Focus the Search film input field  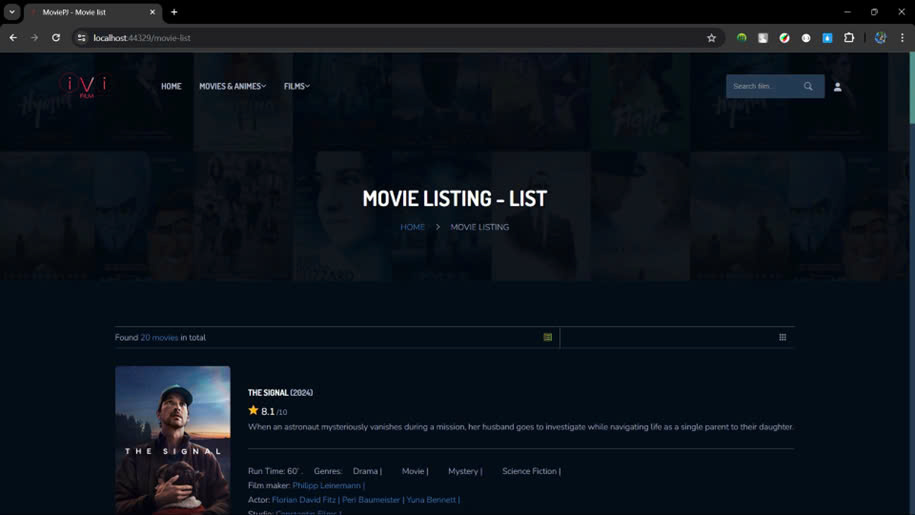765,86
